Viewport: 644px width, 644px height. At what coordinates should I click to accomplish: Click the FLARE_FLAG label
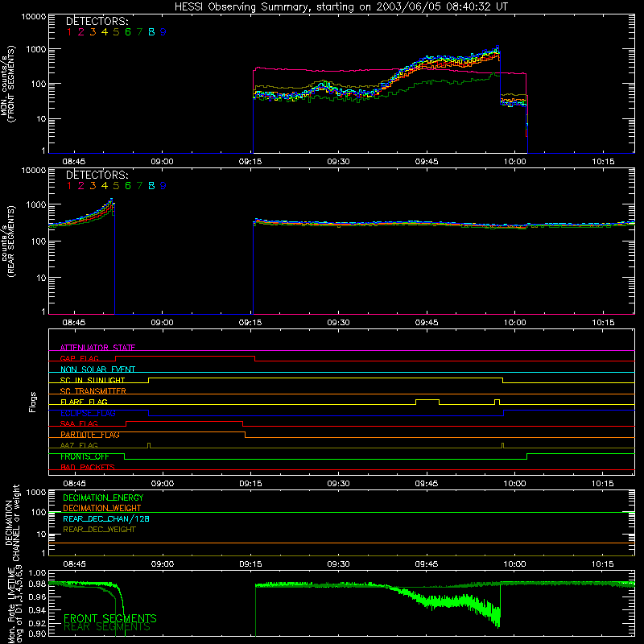[84, 402]
